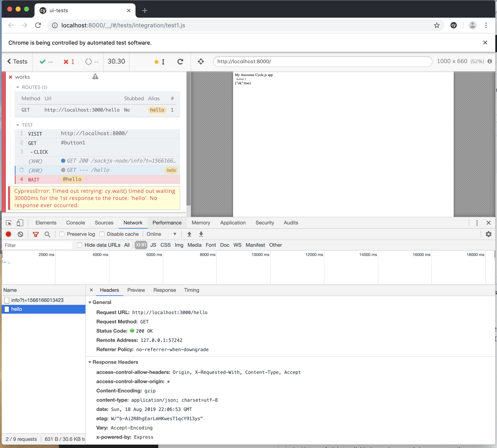The height and width of the screenshot is (448, 497).
Task: Enable Disable cache
Action: click(102, 234)
